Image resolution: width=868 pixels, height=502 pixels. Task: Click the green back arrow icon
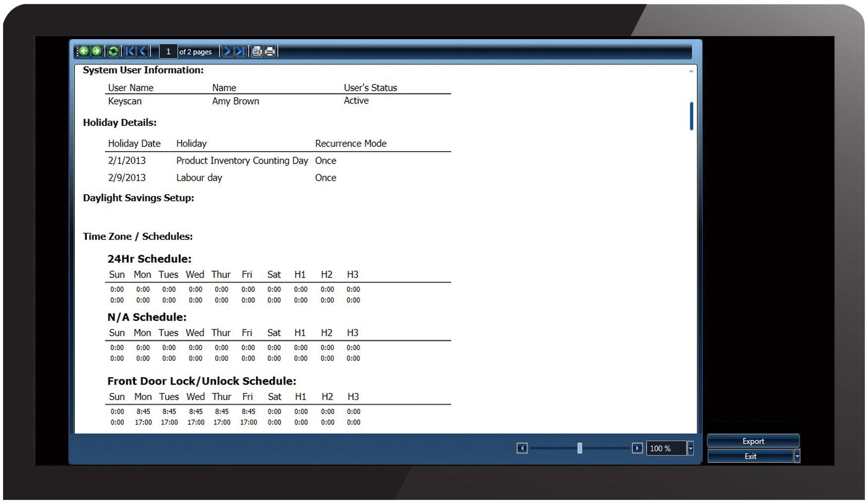pos(84,51)
